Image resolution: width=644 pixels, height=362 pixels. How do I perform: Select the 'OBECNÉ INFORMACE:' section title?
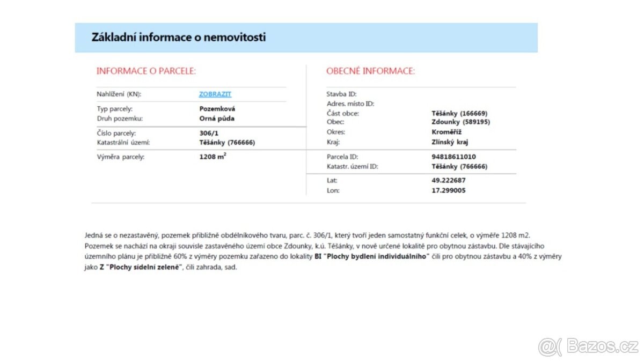(x=371, y=71)
